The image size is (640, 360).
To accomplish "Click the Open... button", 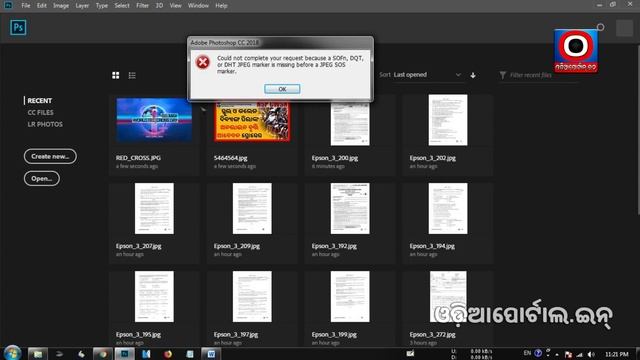I will [x=42, y=178].
